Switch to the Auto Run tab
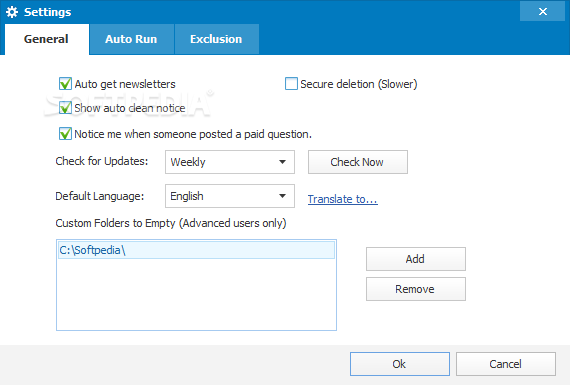 131,39
